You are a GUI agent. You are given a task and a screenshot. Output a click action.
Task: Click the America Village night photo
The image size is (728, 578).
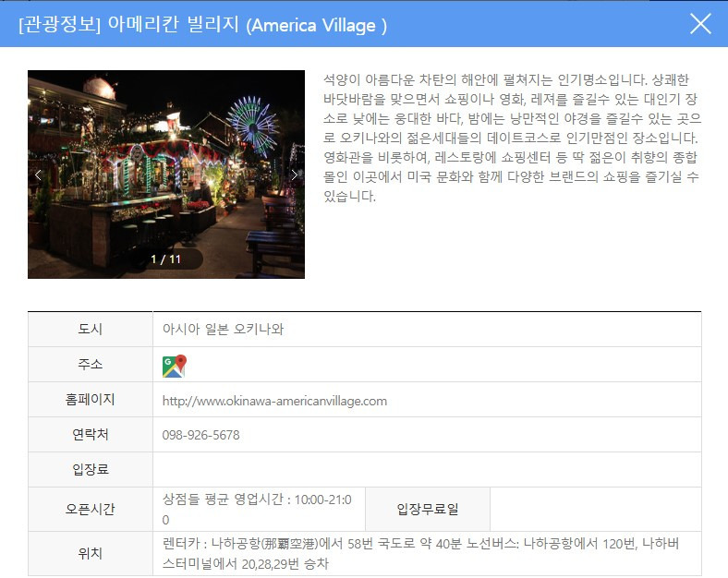(x=166, y=175)
